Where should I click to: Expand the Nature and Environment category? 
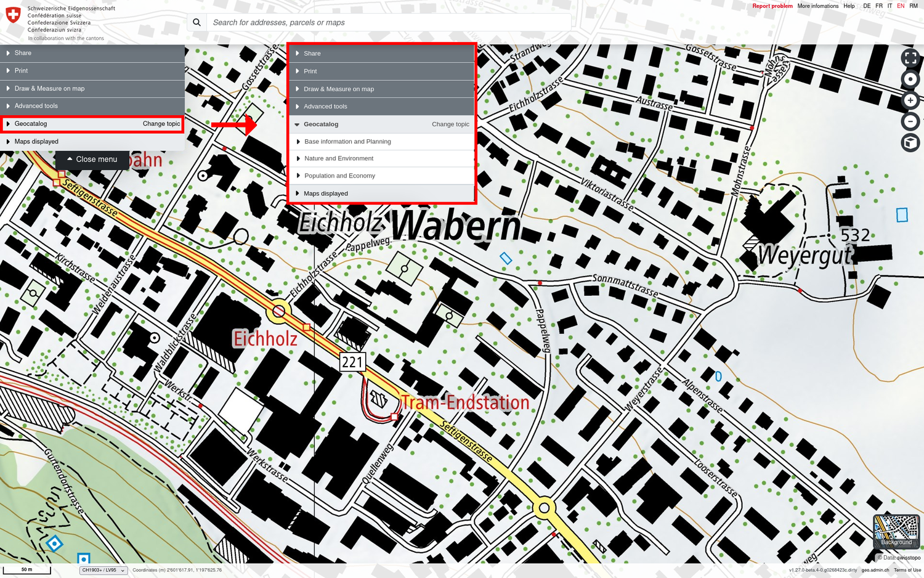tap(339, 158)
